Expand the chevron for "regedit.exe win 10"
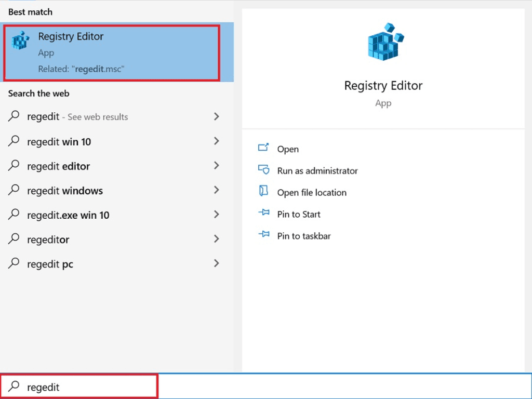Image resolution: width=532 pixels, height=399 pixels. click(217, 215)
